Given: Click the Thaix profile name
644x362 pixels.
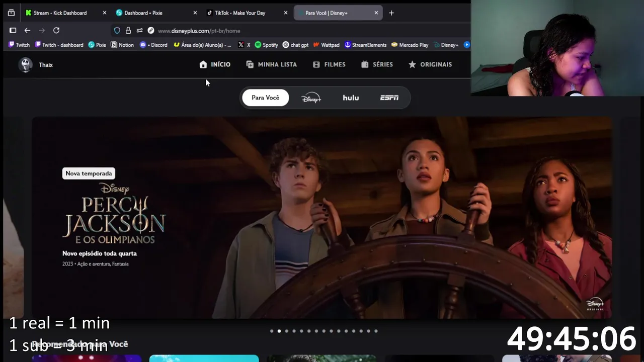Looking at the screenshot, I should [x=46, y=65].
